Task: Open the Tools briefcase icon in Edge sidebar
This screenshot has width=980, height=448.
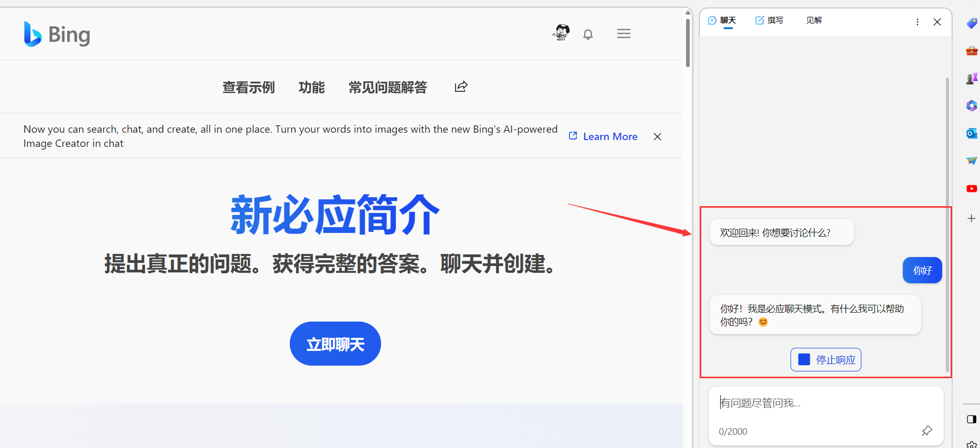Action: 972,51
